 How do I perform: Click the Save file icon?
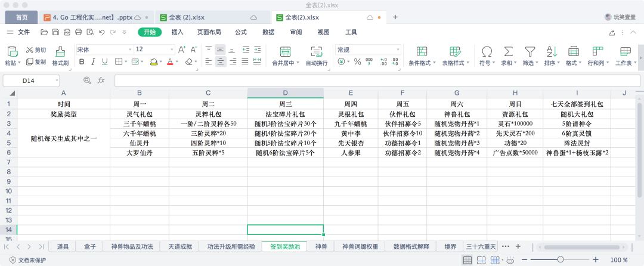tap(55, 32)
